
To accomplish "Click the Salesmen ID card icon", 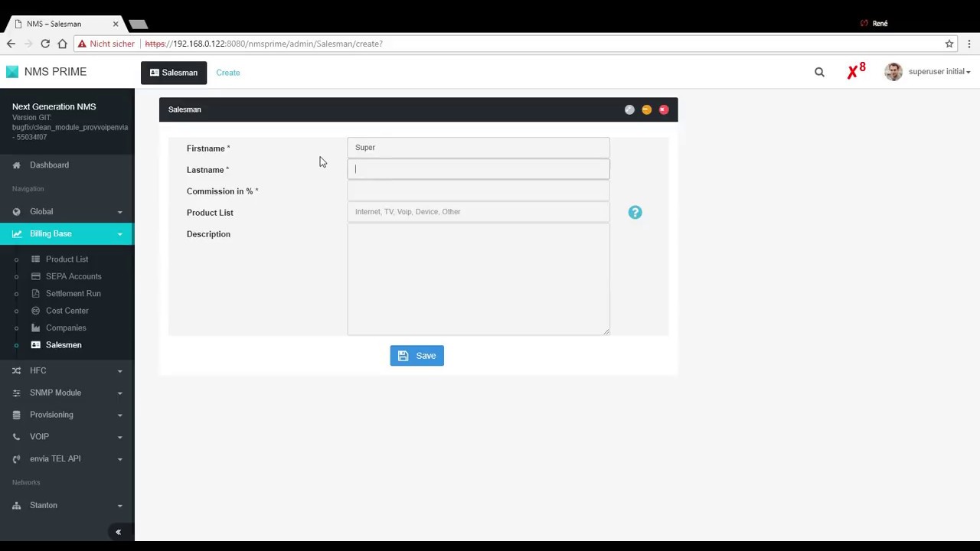I will pos(36,345).
